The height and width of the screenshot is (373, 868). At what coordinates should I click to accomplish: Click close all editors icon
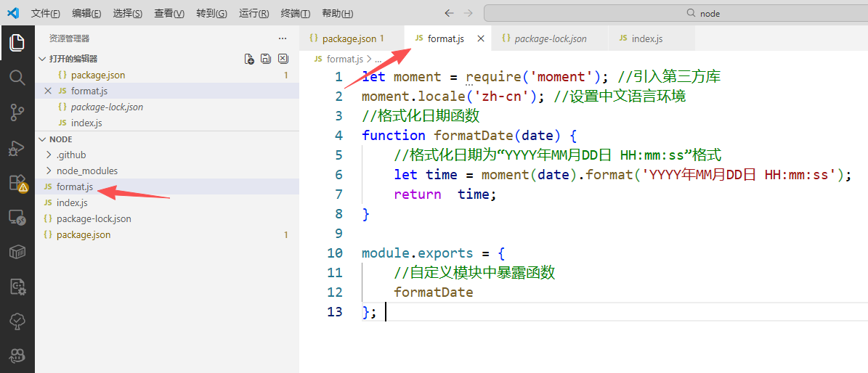click(283, 59)
